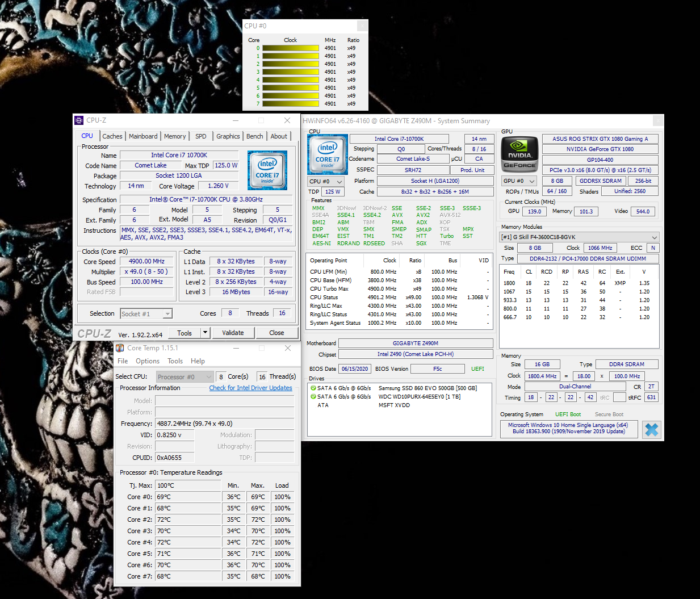The image size is (700, 599).
Task: Click the Core 0 clock bar in CPU #0 window
Action: pos(291,48)
